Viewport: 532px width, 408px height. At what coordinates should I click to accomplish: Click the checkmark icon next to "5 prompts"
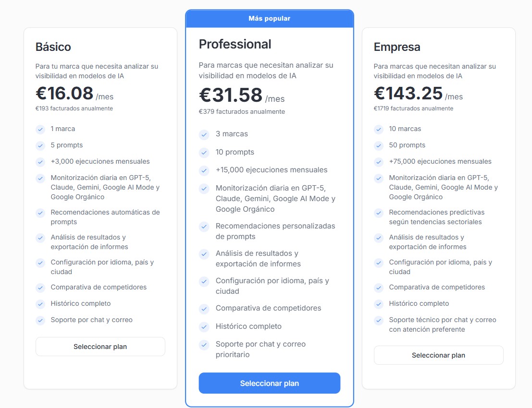pyautogui.click(x=40, y=145)
